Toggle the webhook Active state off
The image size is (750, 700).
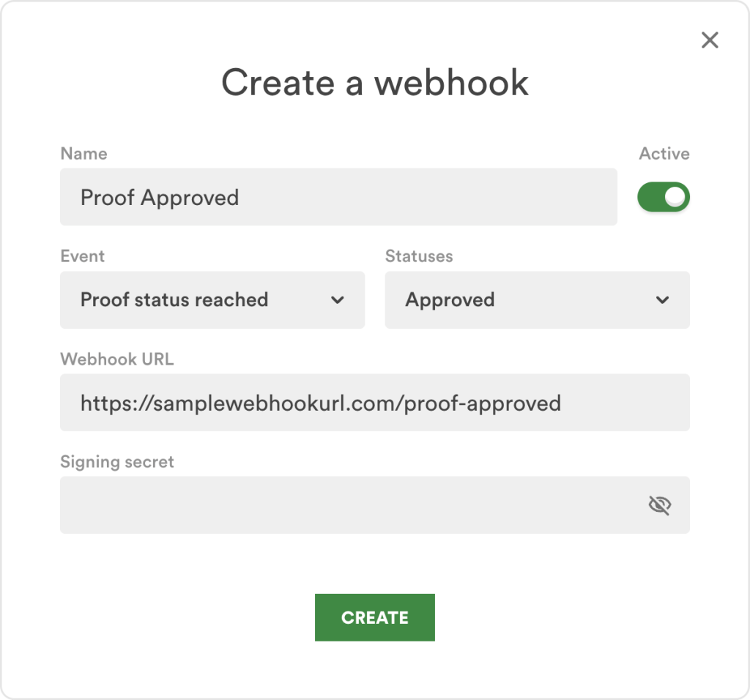pyautogui.click(x=663, y=197)
